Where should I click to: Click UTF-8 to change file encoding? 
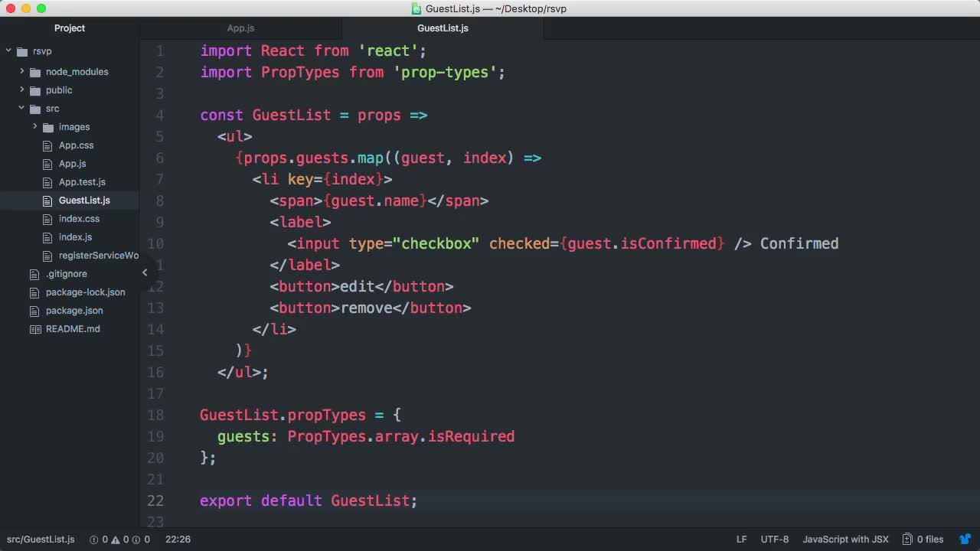click(774, 539)
